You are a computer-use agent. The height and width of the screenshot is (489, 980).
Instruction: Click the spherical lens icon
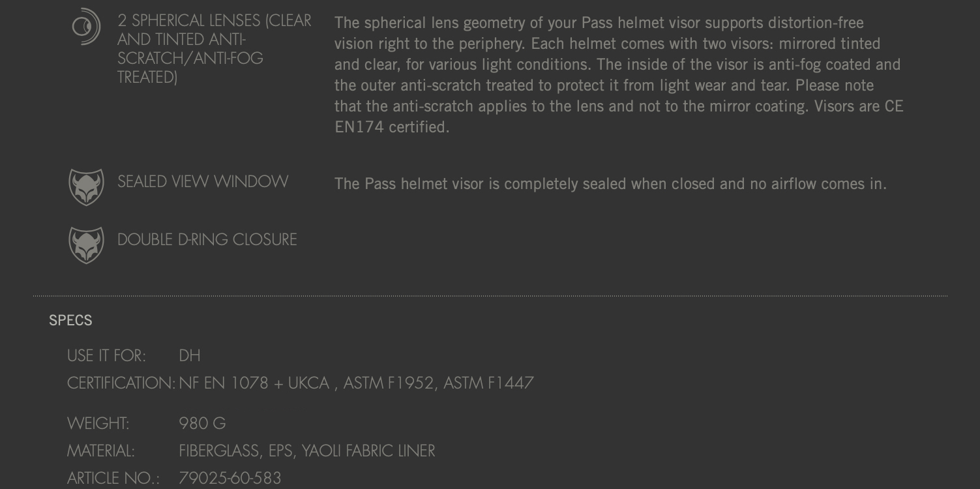(86, 27)
